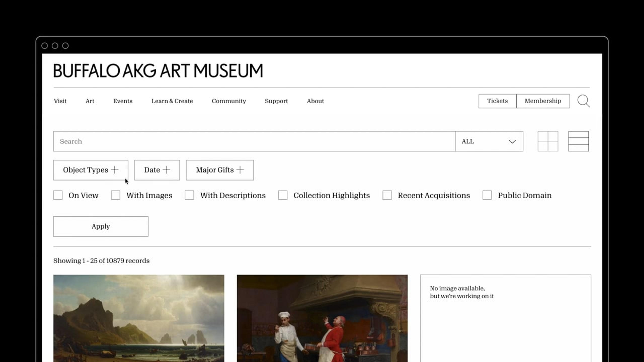Open the Learn & Create menu

click(x=172, y=101)
